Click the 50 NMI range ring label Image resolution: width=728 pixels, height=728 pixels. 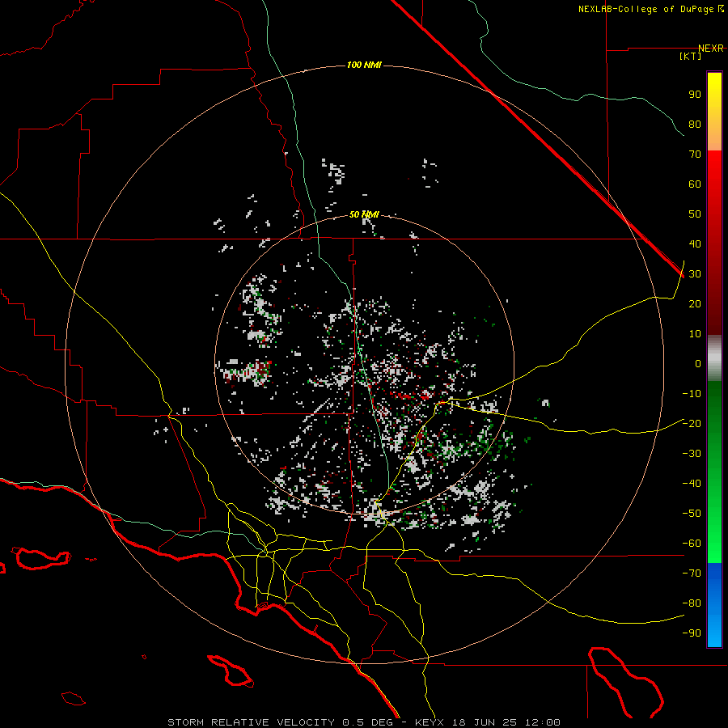(364, 214)
